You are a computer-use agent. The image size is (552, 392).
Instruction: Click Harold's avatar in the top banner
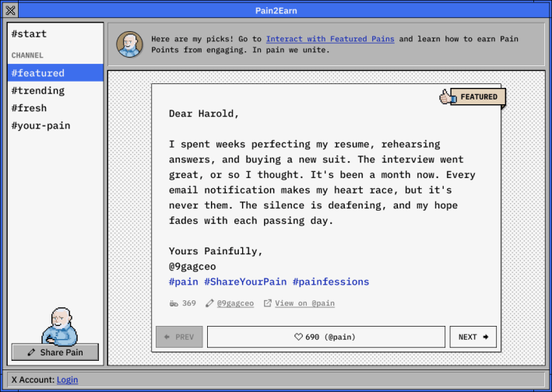click(129, 44)
